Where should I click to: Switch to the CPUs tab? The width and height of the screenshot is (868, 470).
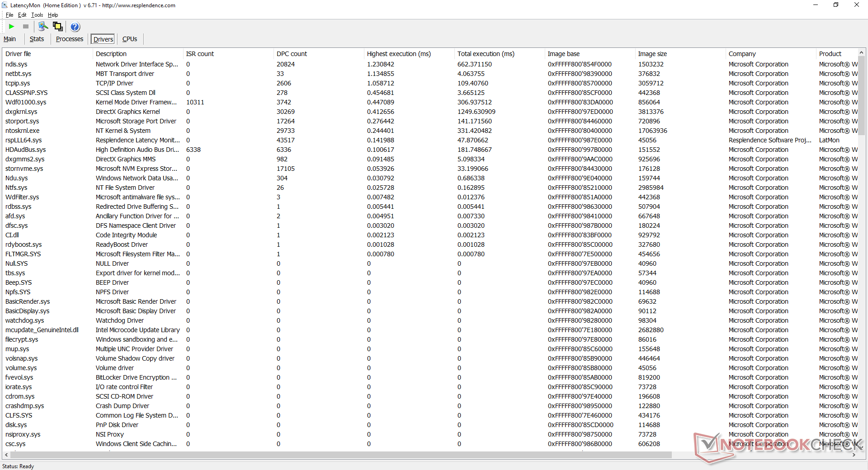point(130,39)
